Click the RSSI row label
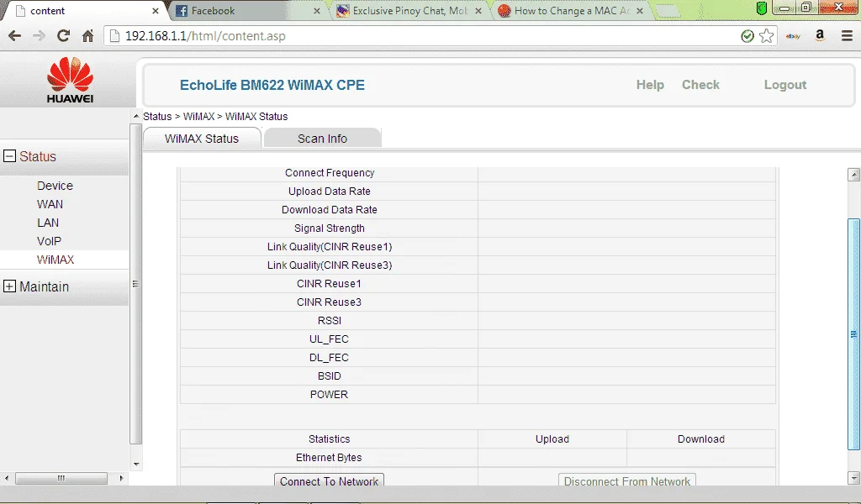Screen dimensions: 861x504 (330, 321)
